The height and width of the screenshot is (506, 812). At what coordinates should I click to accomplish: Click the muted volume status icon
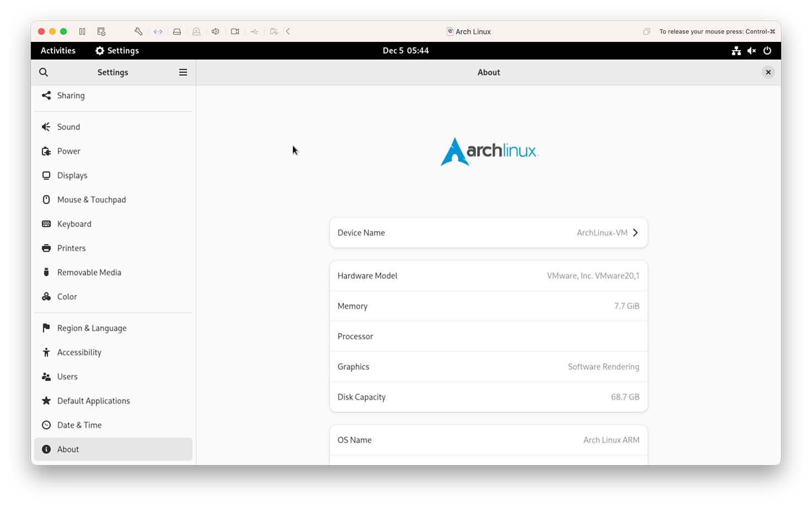click(752, 51)
